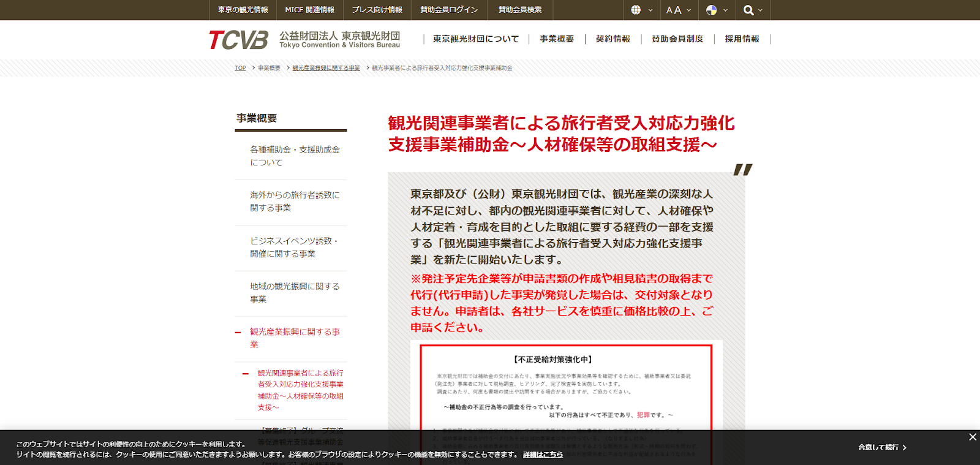Screen dimensions: 980x465
Task: Close the cookie notice with X
Action: [x=973, y=437]
